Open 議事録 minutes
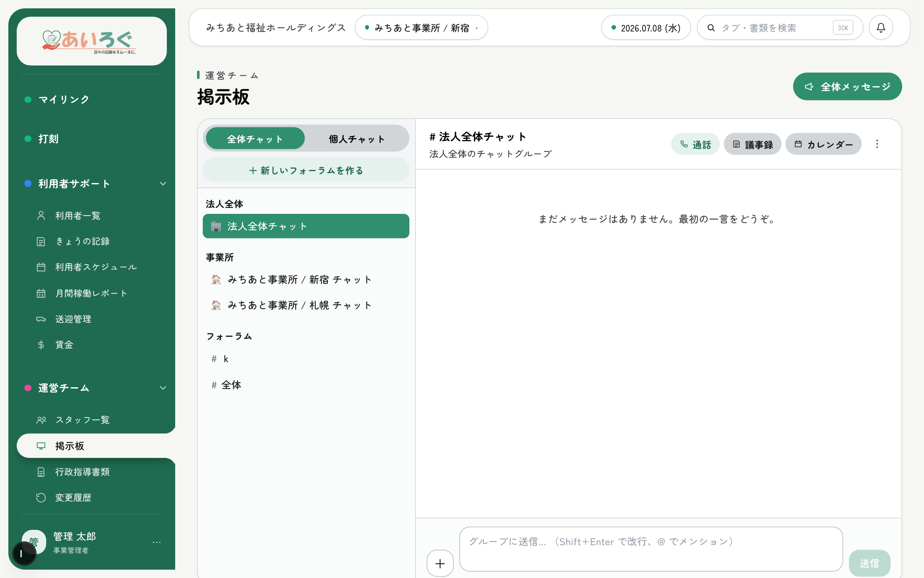 [752, 144]
